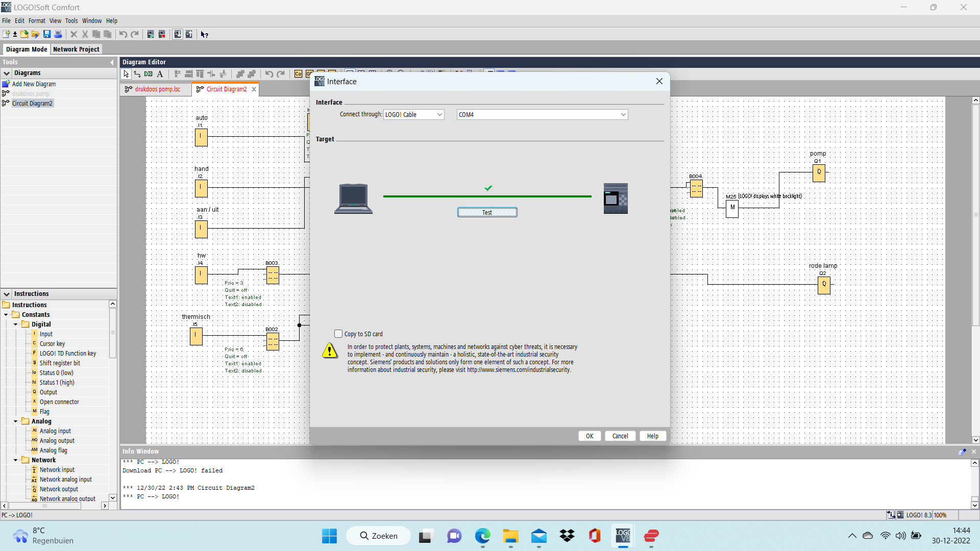Switch to the Network Project tab
Screen dimensions: 980x551
point(76,49)
